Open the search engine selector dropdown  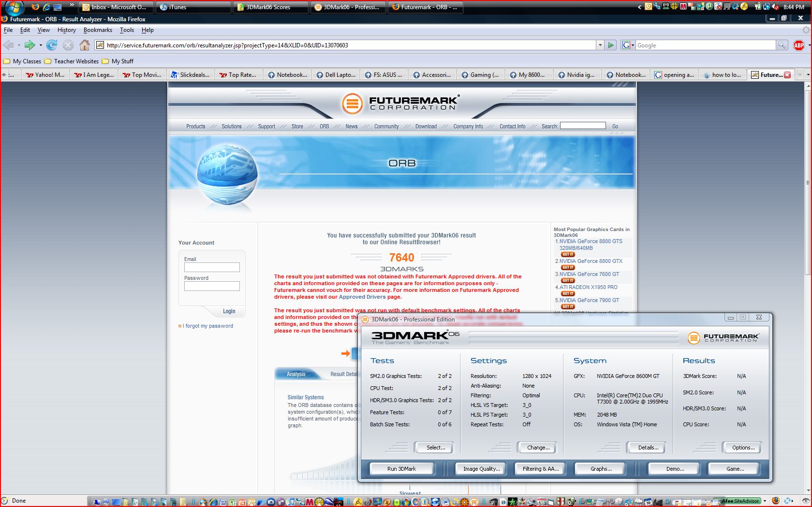[628, 45]
